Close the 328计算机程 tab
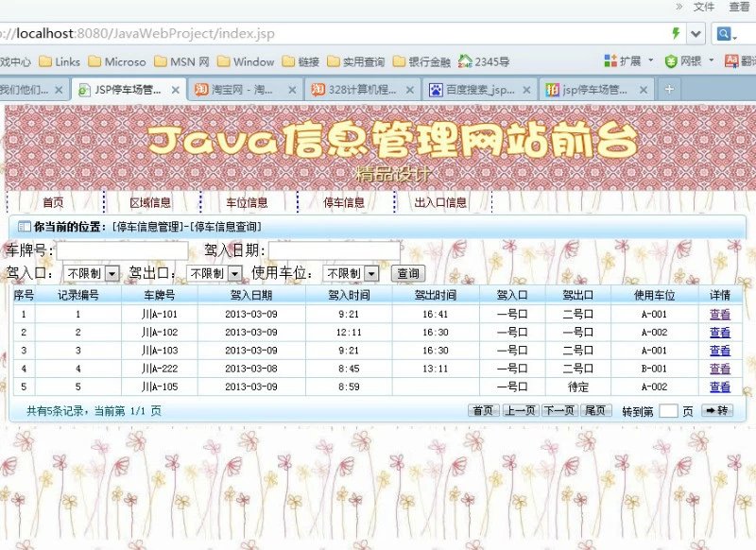The height and width of the screenshot is (550, 756). point(410,90)
